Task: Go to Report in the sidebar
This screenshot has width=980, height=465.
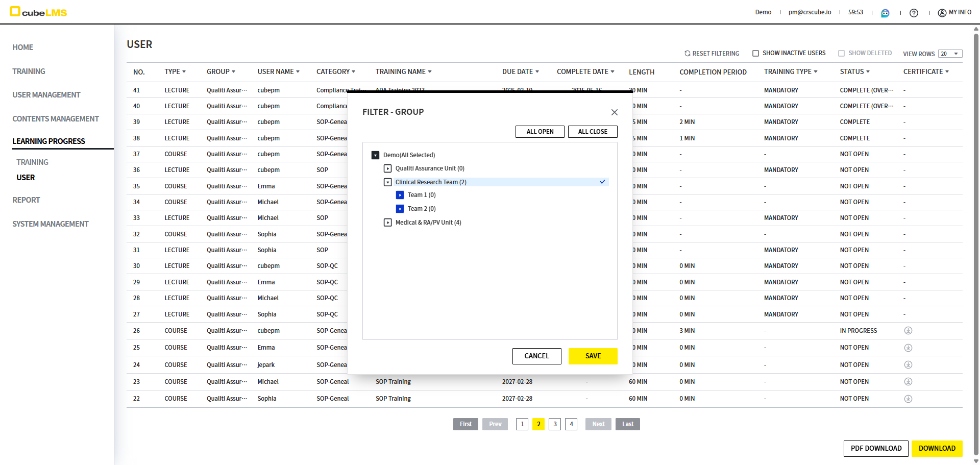Action: [26, 200]
